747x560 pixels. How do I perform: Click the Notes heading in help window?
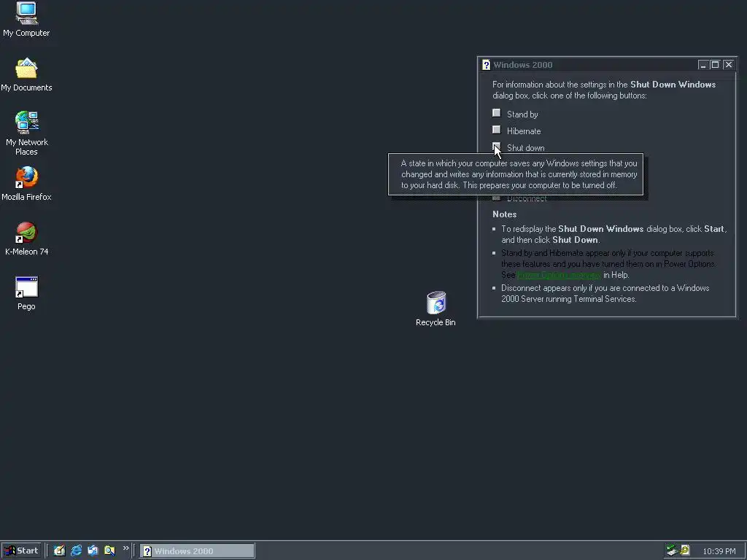point(505,214)
